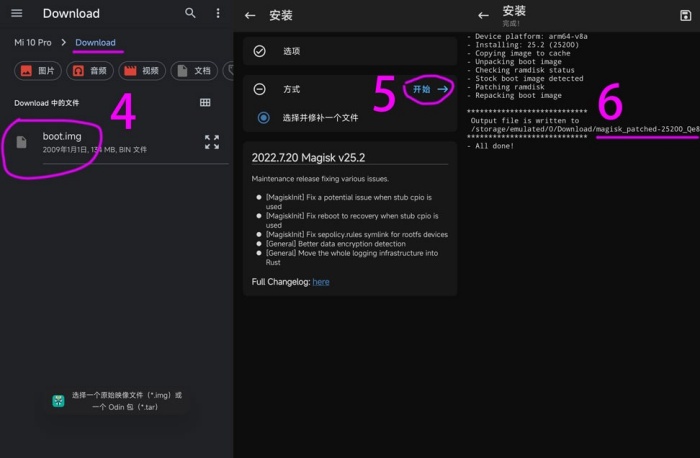Image resolution: width=700 pixels, height=458 pixels.
Task: Go back from the install log screen
Action: 483,15
